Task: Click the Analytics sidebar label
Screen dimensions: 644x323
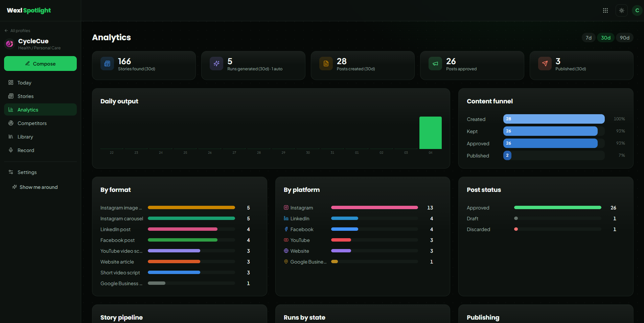Action: coord(28,110)
